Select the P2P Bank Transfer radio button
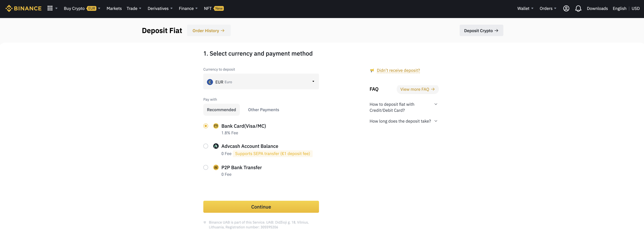This screenshot has width=644, height=238. (205, 167)
